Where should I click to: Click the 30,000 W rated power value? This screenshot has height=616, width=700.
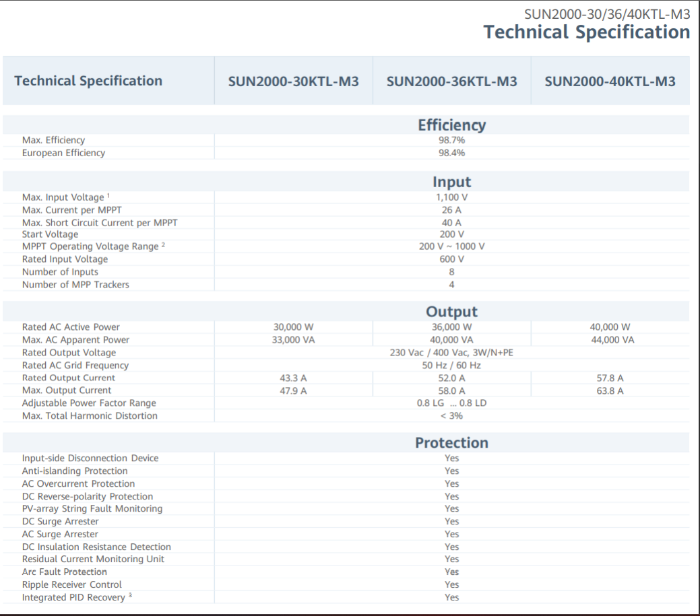(293, 327)
